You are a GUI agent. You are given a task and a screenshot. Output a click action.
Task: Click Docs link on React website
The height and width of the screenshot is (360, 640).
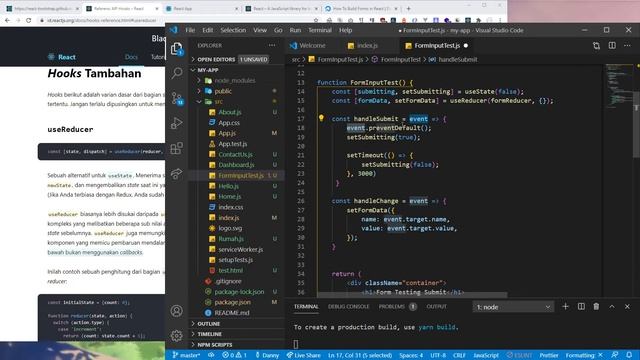pyautogui.click(x=131, y=57)
